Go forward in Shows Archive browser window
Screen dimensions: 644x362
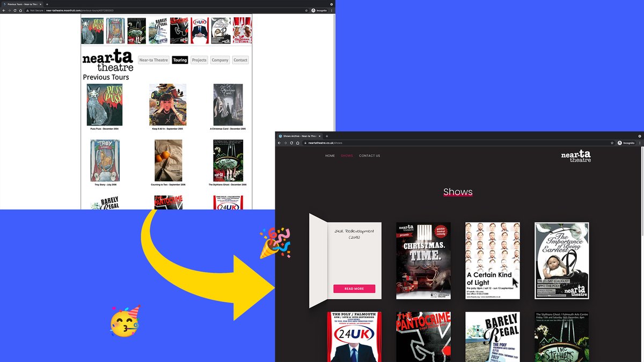pyautogui.click(x=286, y=143)
